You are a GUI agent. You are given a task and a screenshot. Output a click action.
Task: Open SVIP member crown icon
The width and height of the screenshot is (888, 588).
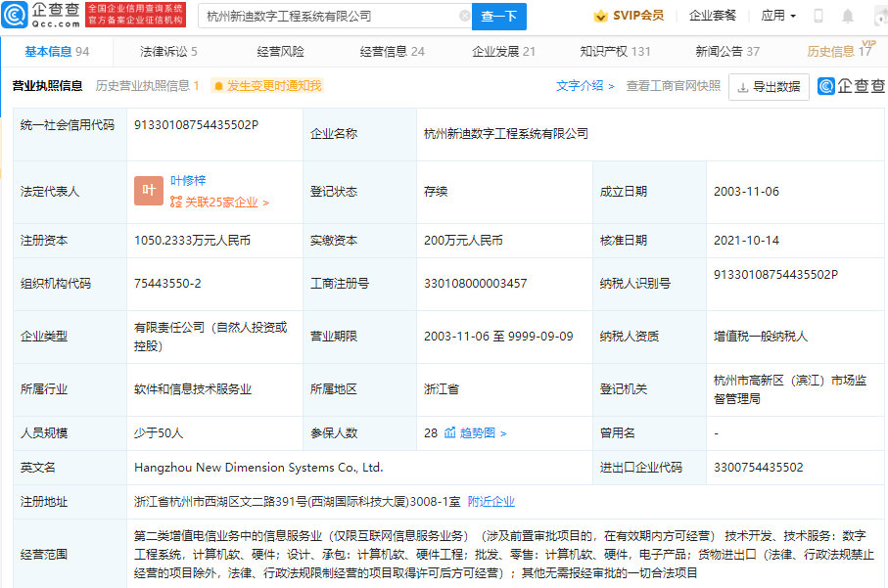coord(600,16)
